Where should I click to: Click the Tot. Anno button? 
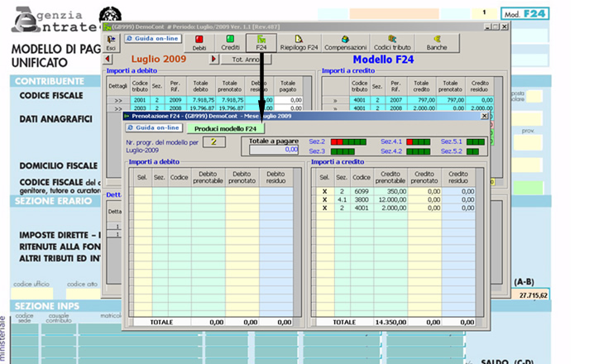click(247, 60)
